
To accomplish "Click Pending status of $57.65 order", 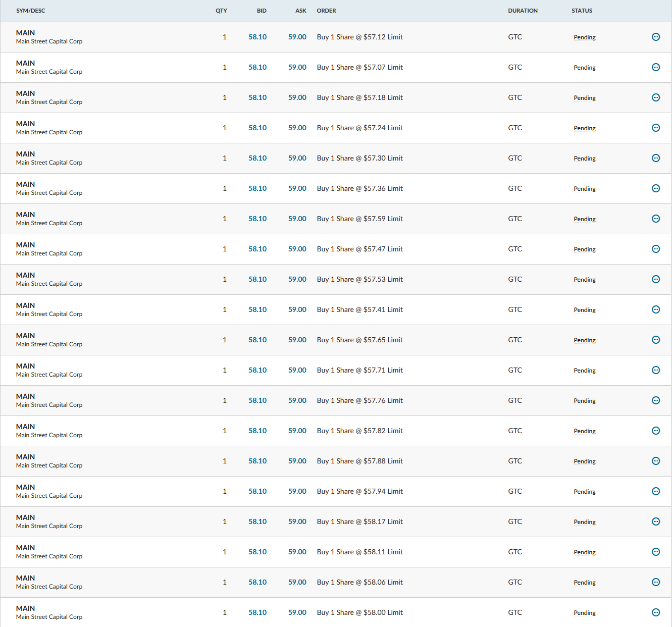I will (x=585, y=340).
